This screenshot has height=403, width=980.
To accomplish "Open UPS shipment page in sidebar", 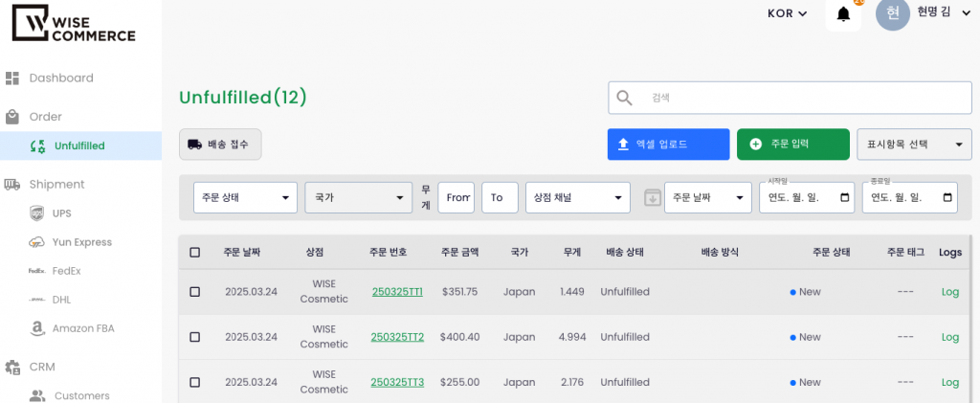I will [61, 213].
